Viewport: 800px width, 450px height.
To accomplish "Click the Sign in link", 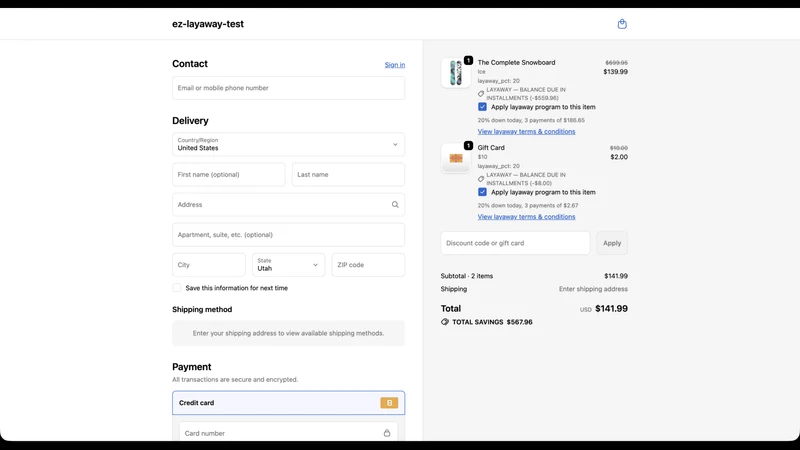I will click(x=395, y=65).
